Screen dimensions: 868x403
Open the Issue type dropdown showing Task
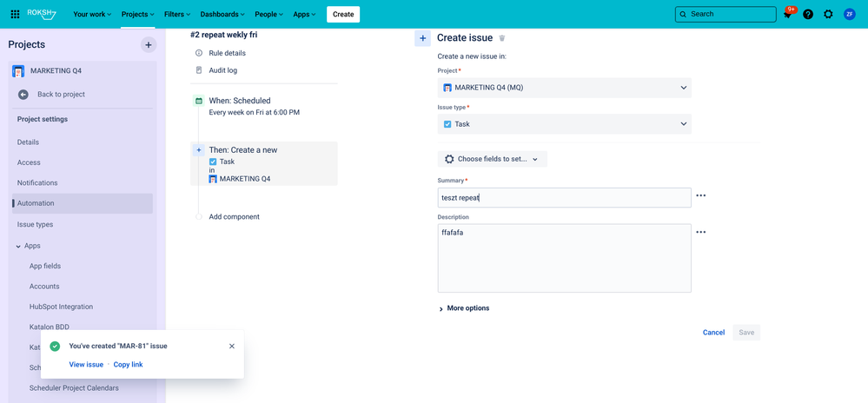[565, 124]
